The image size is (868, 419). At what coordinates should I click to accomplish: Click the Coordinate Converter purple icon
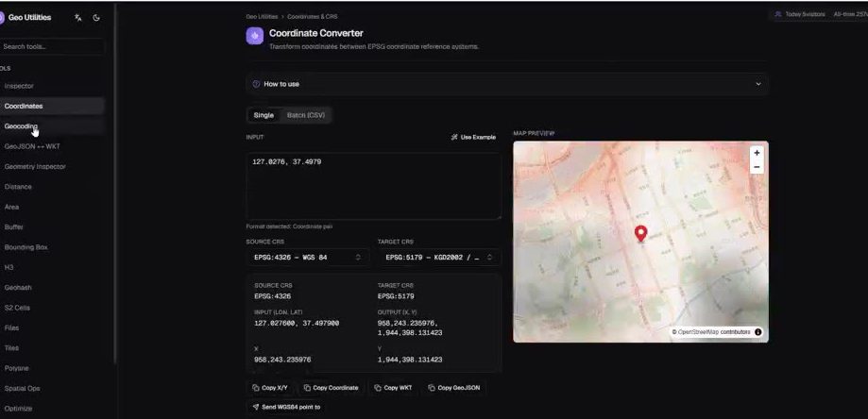(255, 36)
